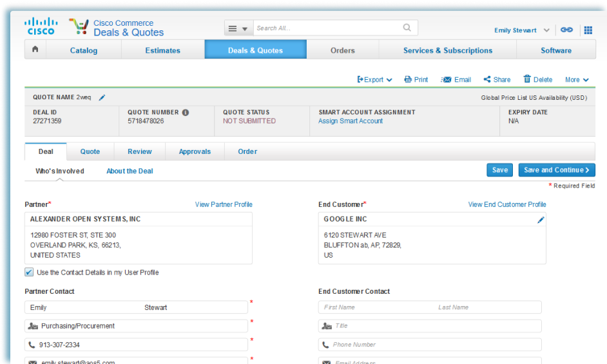The width and height of the screenshot is (607, 364).
Task: Click the Save and Continue button
Action: pyautogui.click(x=556, y=170)
